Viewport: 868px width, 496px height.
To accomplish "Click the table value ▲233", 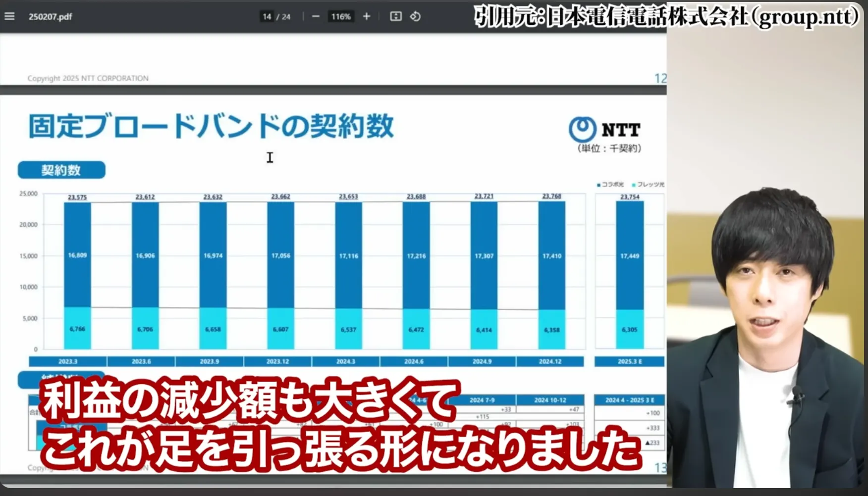I will [x=652, y=443].
